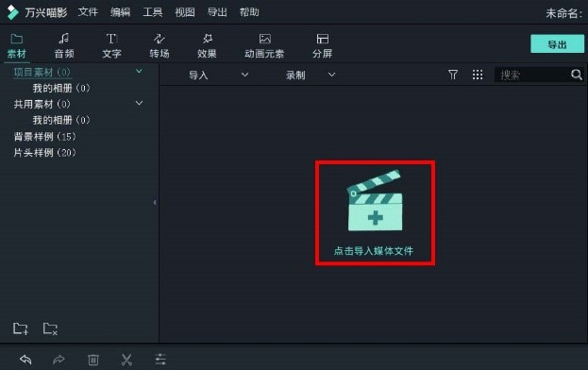
Task: Open 背景样例 (15) samples
Action: click(44, 137)
